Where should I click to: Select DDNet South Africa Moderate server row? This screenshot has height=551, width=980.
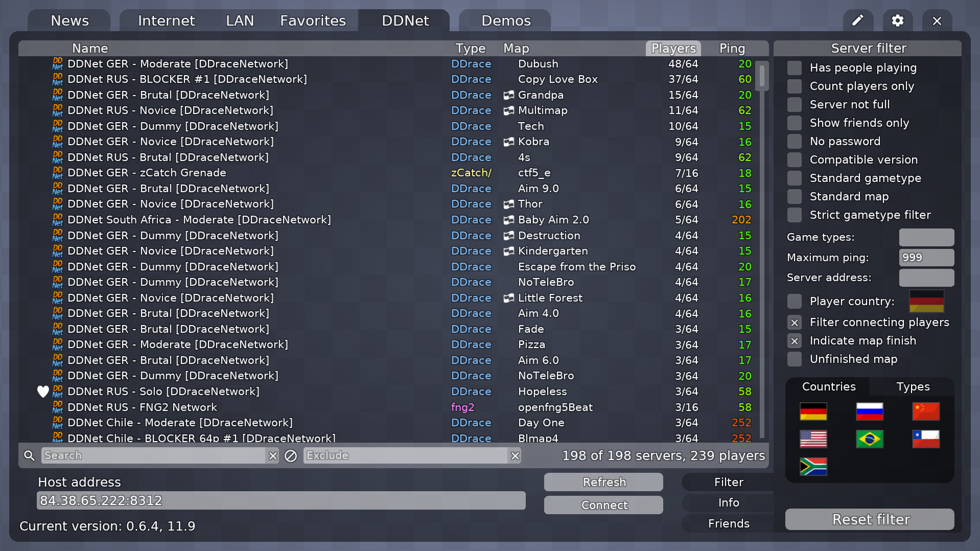tap(387, 220)
